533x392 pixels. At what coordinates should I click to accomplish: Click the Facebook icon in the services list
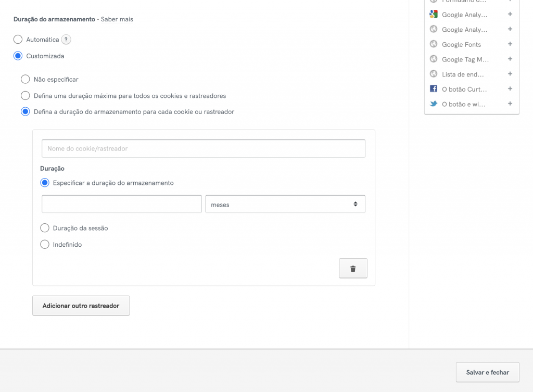434,89
